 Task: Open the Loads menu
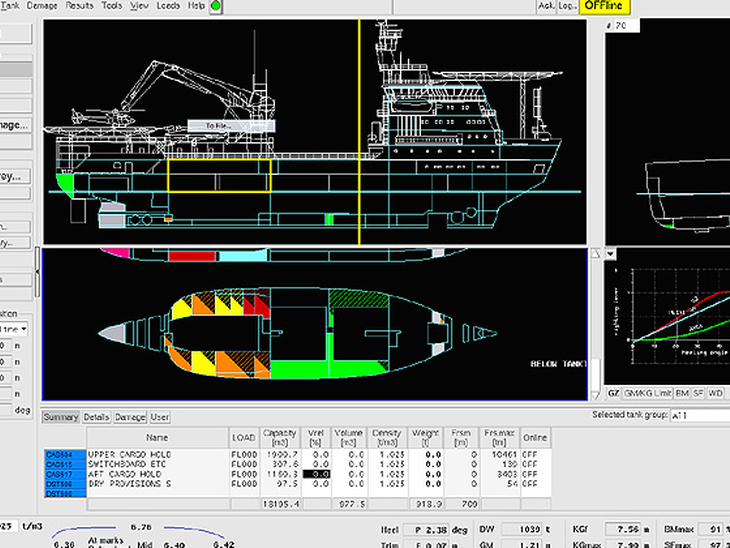tap(168, 6)
